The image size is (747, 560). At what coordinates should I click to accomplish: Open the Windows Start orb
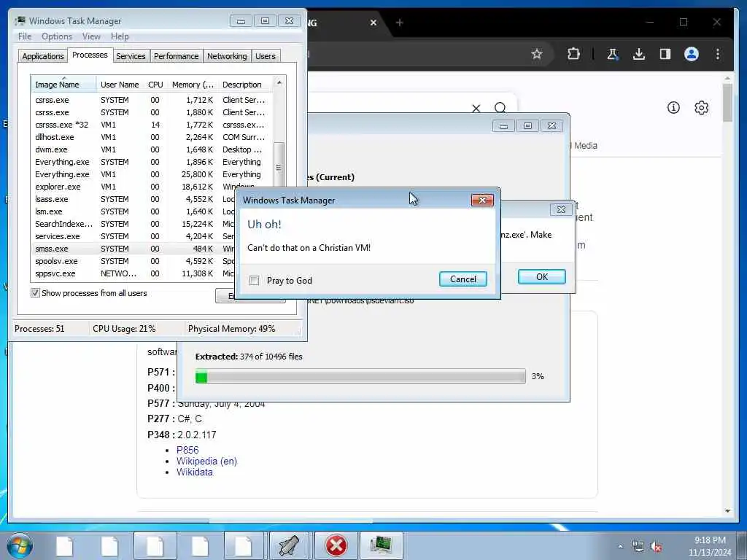click(20, 545)
